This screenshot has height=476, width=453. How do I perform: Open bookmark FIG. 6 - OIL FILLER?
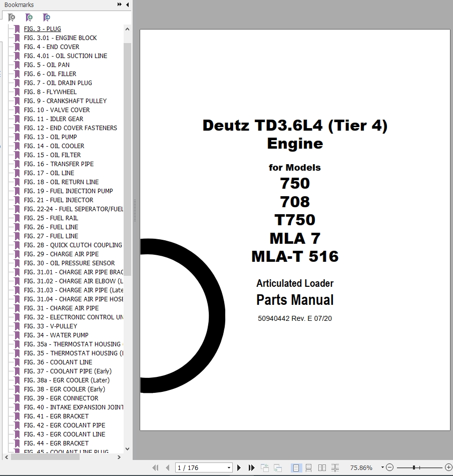pyautogui.click(x=50, y=74)
